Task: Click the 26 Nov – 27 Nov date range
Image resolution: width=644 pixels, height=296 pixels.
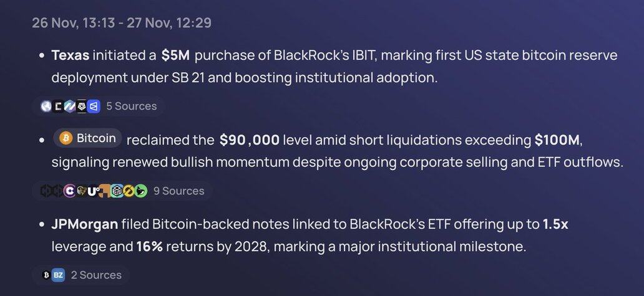Action: [x=122, y=23]
